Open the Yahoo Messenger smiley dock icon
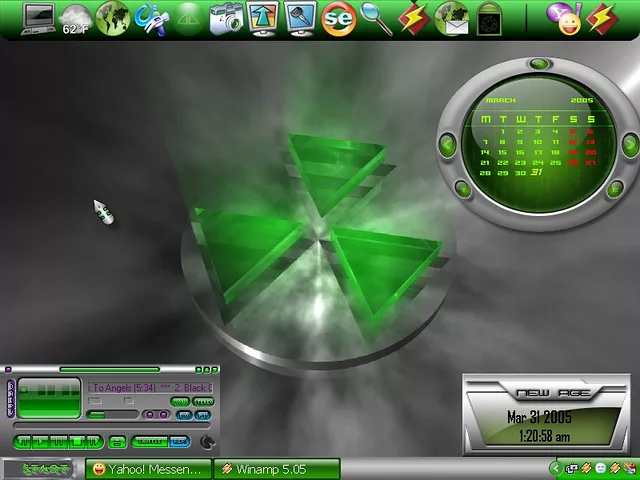Viewport: 640px width, 480px height. tap(565, 20)
